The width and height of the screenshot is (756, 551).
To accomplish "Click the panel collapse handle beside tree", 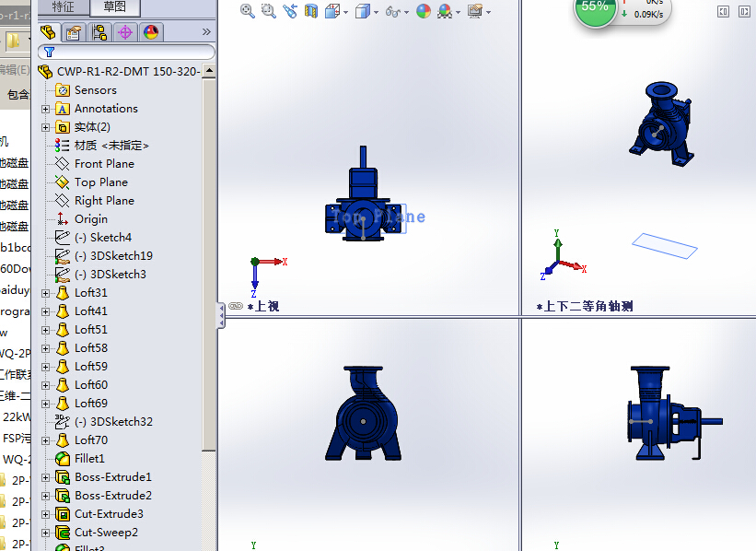I will pyautogui.click(x=221, y=315).
